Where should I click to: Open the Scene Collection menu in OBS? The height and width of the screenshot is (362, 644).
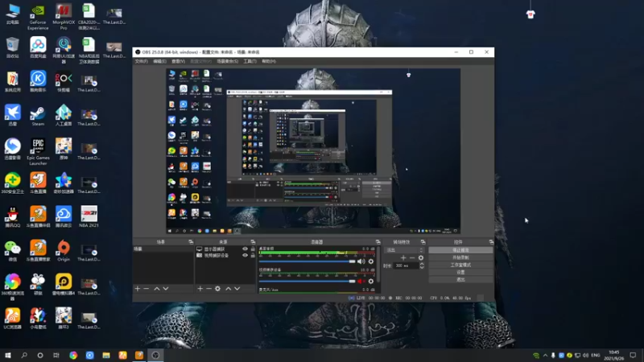click(x=227, y=61)
